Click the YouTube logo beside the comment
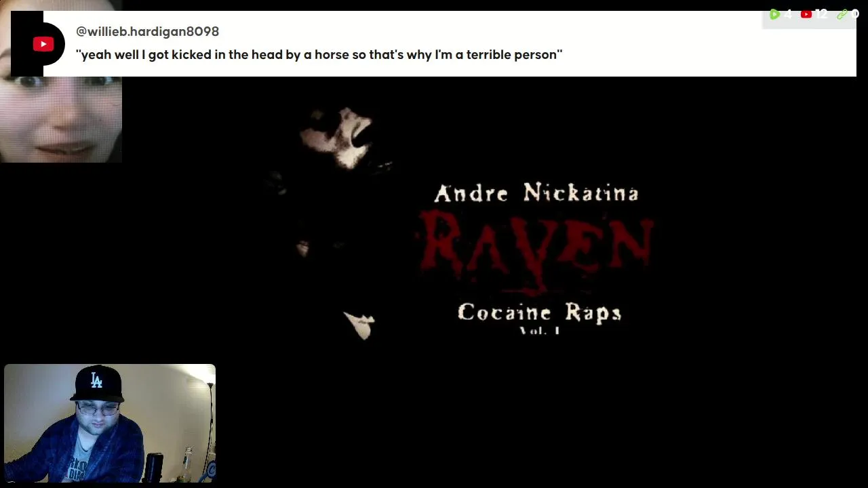This screenshot has width=868, height=488. [x=43, y=45]
